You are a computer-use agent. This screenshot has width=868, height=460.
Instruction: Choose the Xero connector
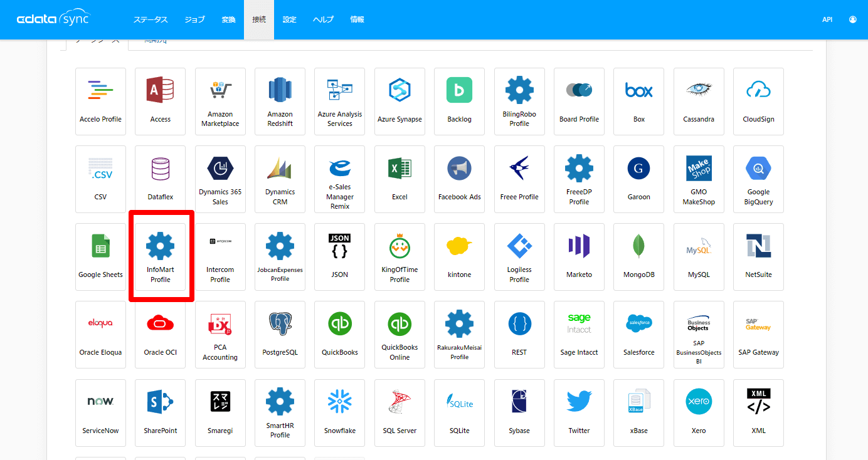pyautogui.click(x=699, y=413)
